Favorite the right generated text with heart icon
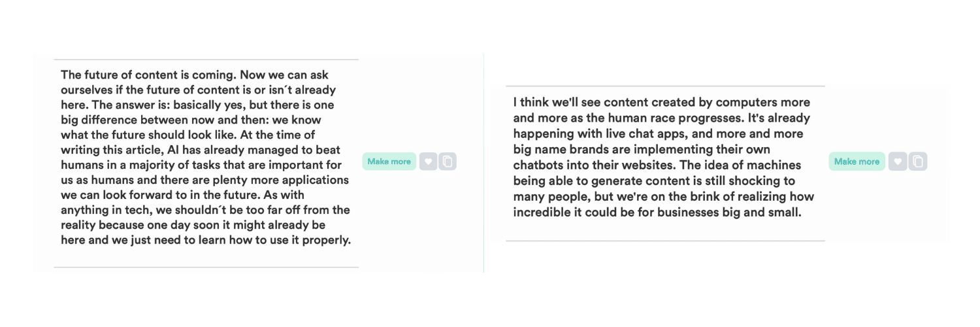The image size is (980, 327). pyautogui.click(x=897, y=162)
